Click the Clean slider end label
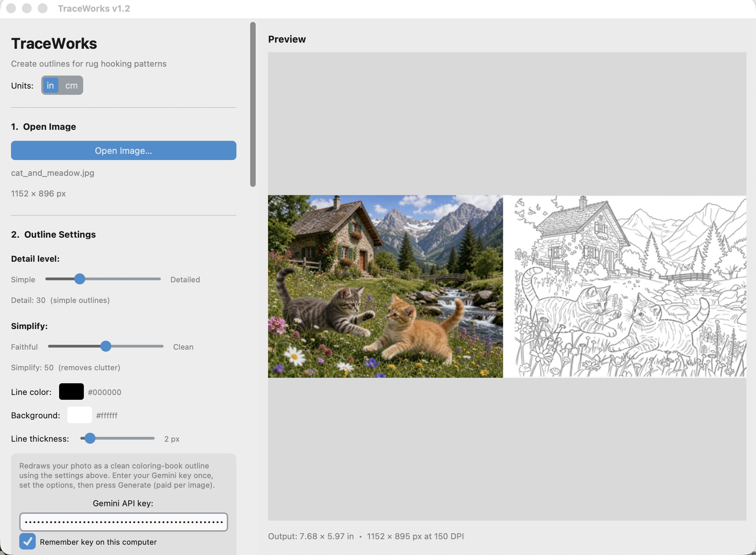The image size is (756, 555). [x=183, y=347]
